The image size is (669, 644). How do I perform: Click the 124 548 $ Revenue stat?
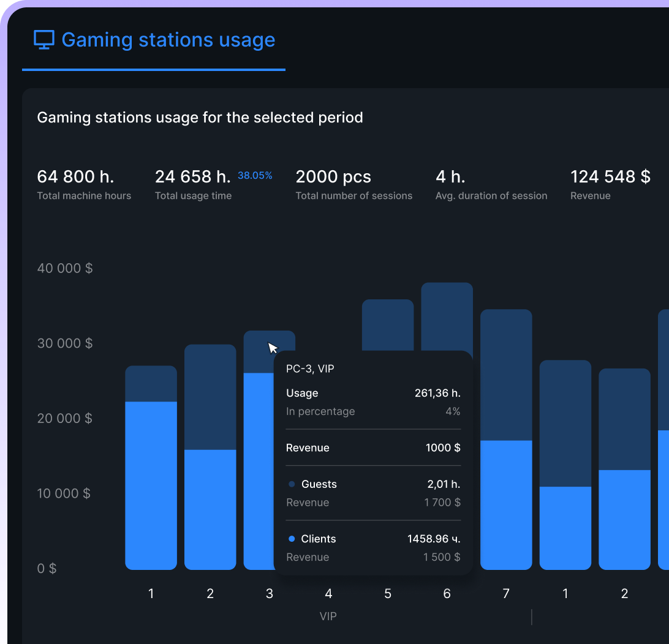point(610,177)
